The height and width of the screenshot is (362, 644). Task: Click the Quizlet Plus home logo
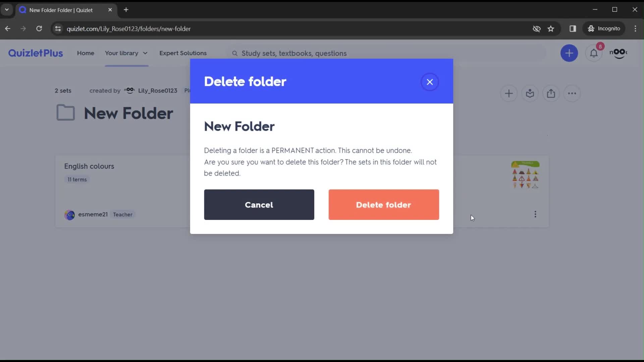35,53
